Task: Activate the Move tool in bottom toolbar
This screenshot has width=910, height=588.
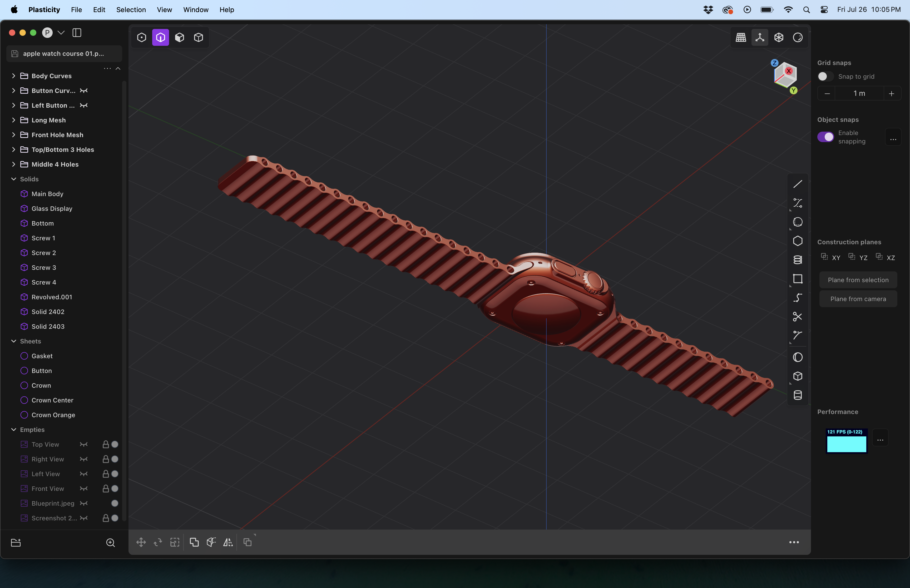Action: point(141,542)
